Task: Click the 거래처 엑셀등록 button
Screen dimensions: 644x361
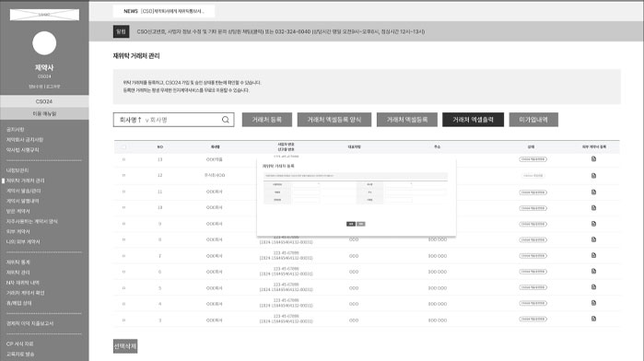Action: (407, 120)
